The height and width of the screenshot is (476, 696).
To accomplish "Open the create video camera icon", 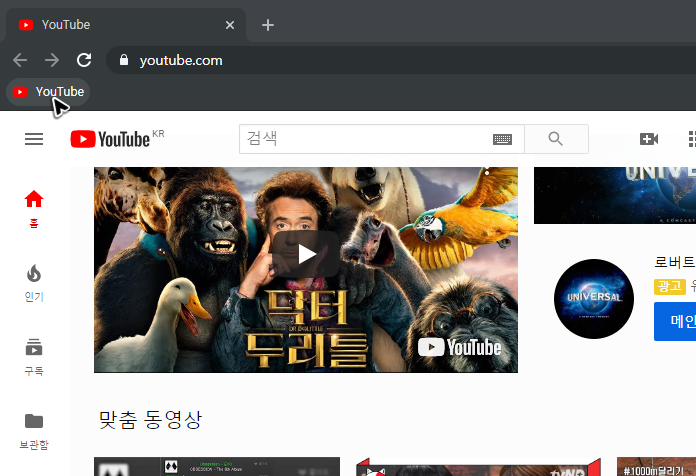I will point(649,139).
